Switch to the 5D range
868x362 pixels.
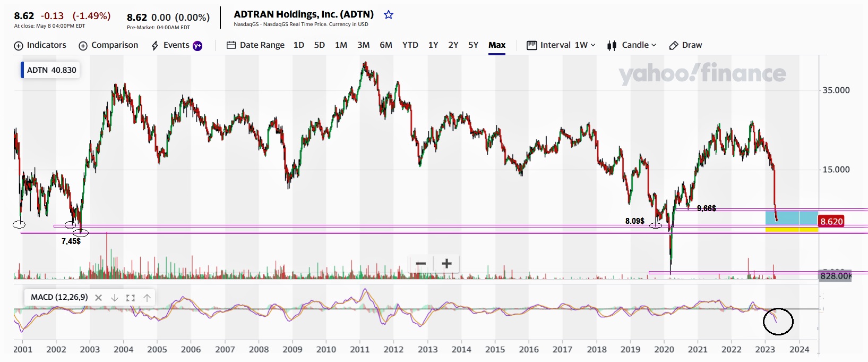tap(319, 45)
